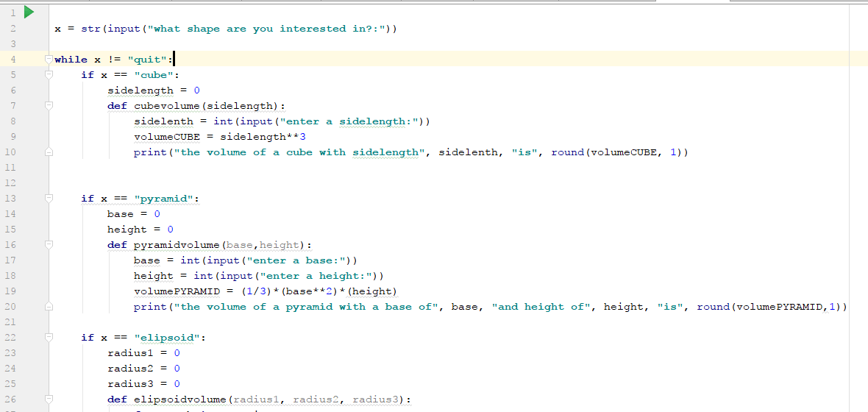Click the fold end marker on line 10
The width and height of the screenshot is (868, 412).
[49, 151]
